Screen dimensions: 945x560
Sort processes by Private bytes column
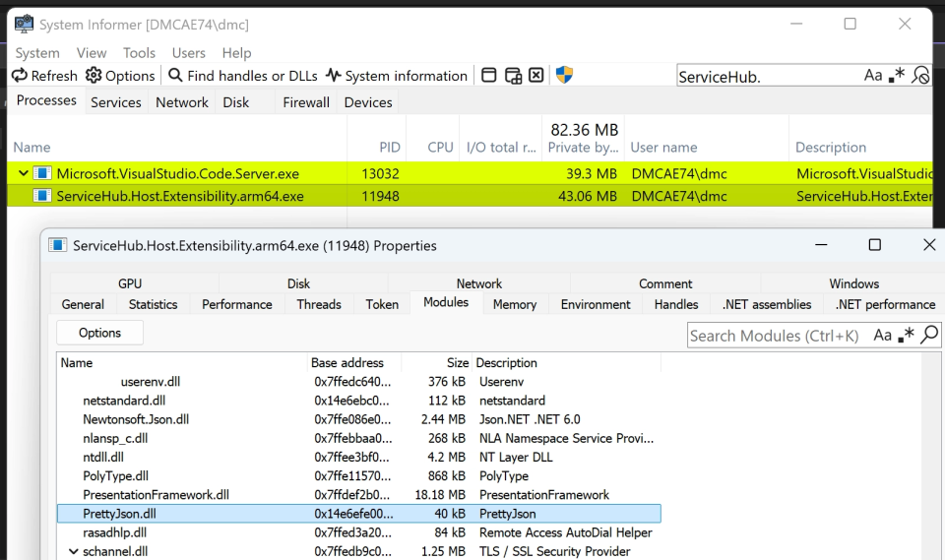coord(584,139)
